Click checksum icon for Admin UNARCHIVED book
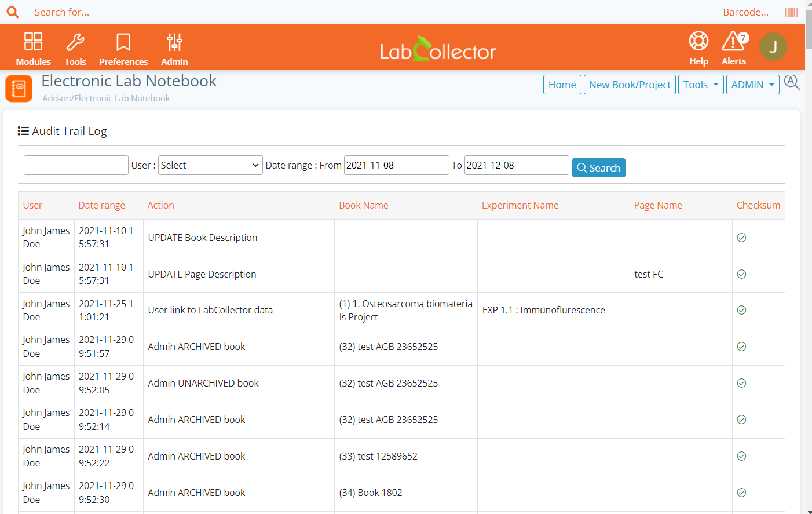The image size is (812, 514). 741,383
